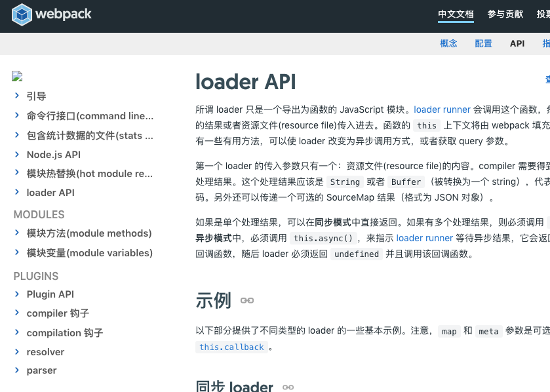The image size is (550, 392).
Task: Open loader runner link in third paragraph
Action: pos(424,238)
